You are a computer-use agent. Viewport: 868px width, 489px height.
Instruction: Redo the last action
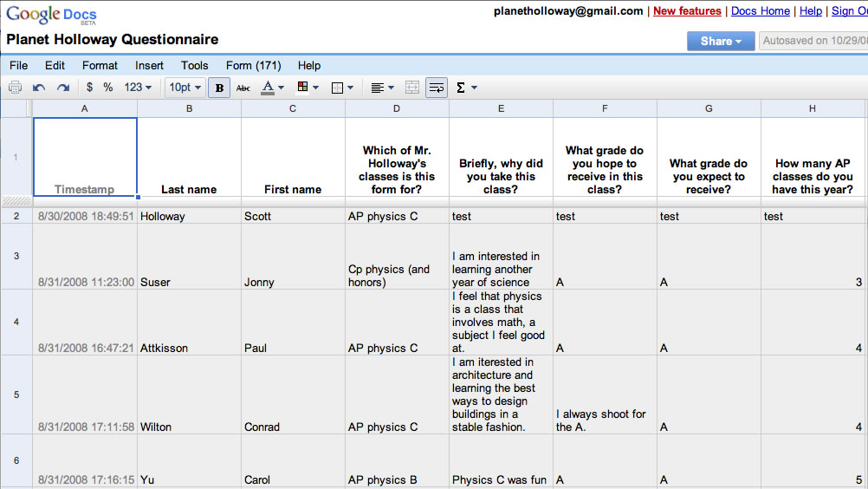[x=63, y=88]
